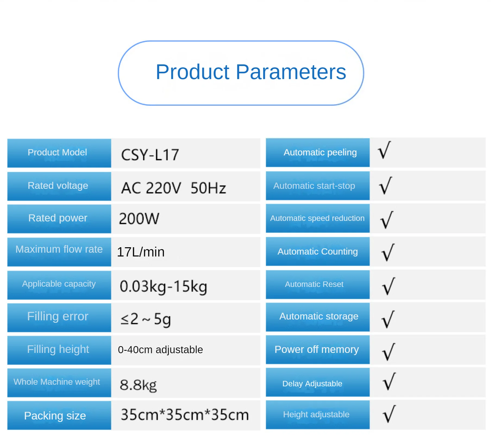Select the 35cm*35cm*35cm packing size value
This screenshot has width=491, height=448.
tap(185, 415)
